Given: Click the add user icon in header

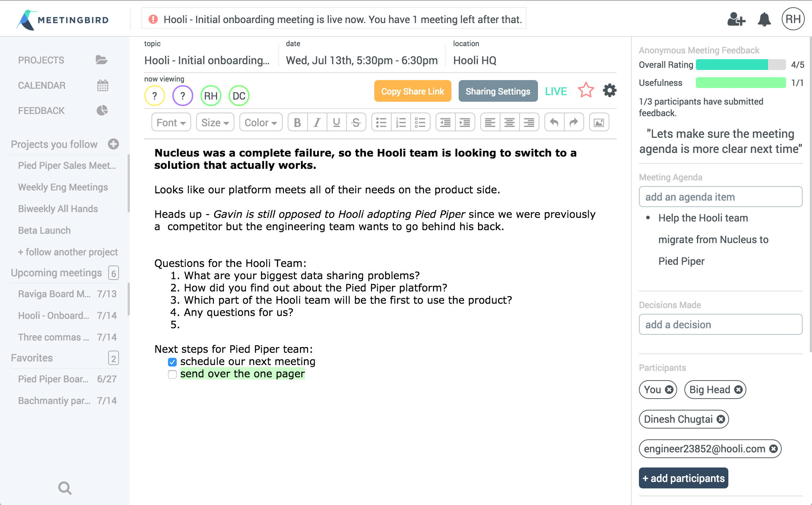Looking at the screenshot, I should (736, 19).
